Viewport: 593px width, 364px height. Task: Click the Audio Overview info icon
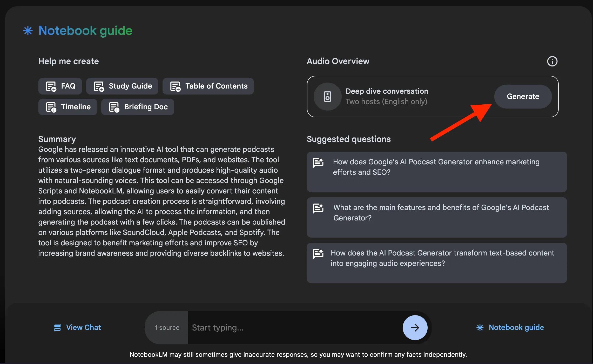[x=552, y=61]
